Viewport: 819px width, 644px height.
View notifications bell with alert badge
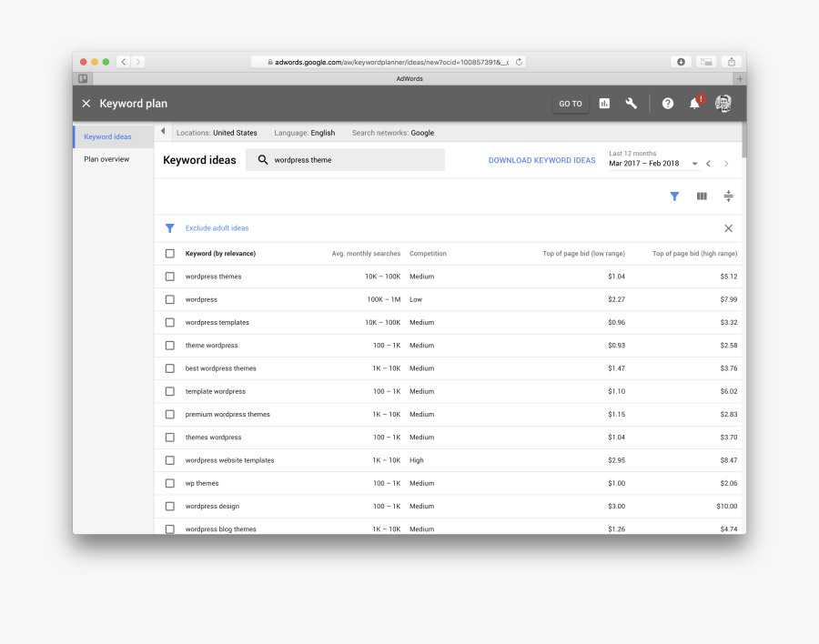694,104
